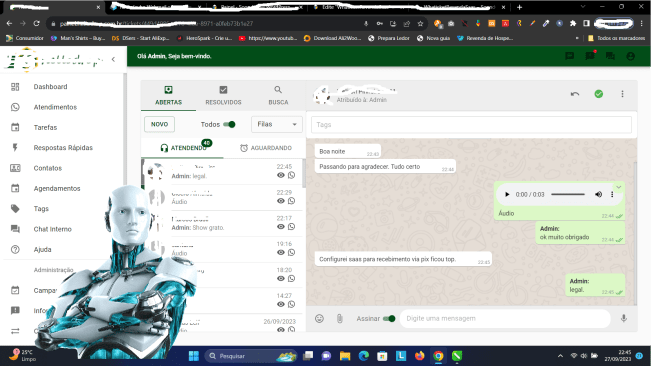The width and height of the screenshot is (651, 366).
Task: Open audio player three-dot options
Action: pyautogui.click(x=612, y=194)
